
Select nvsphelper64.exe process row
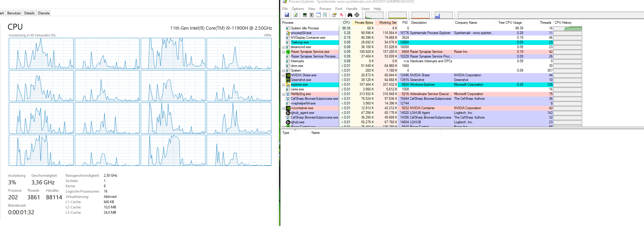coord(431,103)
